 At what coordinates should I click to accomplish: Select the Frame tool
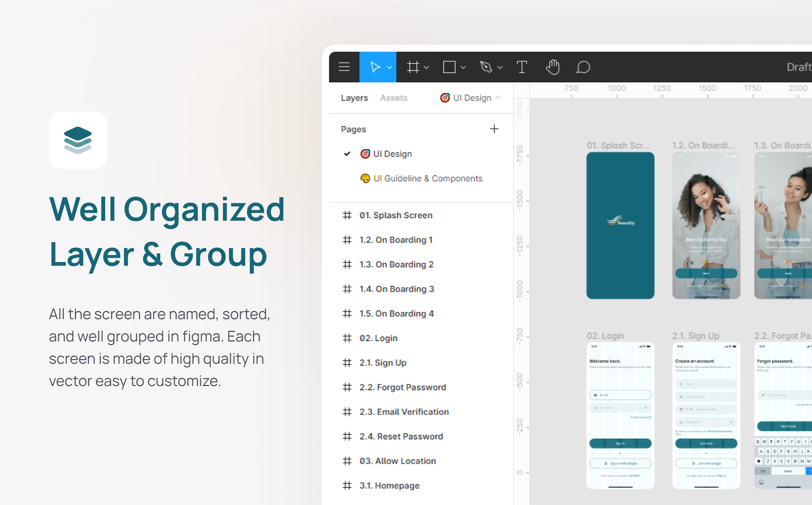click(413, 67)
